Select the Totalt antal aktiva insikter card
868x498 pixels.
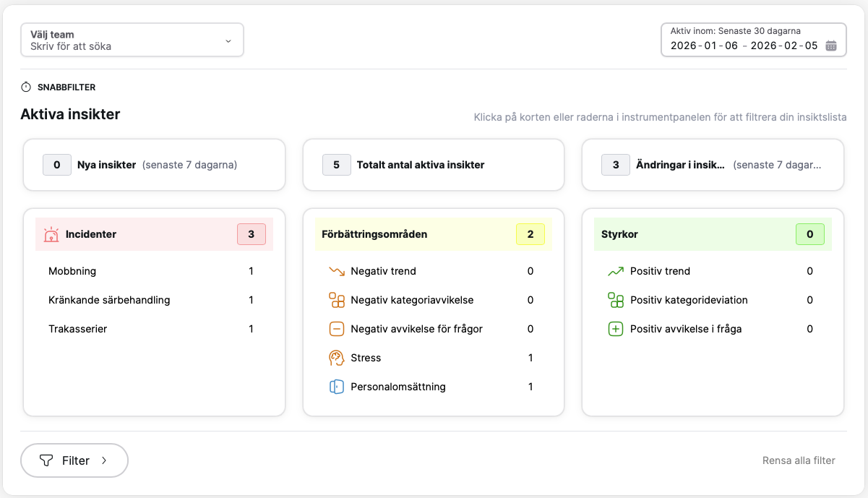click(x=433, y=165)
